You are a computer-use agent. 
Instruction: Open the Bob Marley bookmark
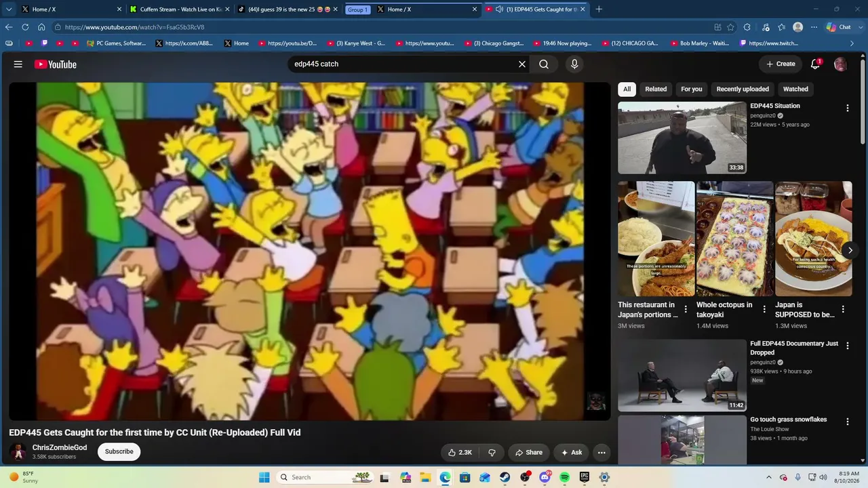698,43
